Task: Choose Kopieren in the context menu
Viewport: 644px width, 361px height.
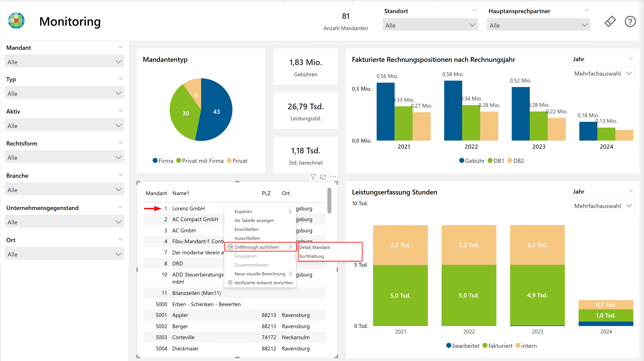Action: tap(260, 212)
